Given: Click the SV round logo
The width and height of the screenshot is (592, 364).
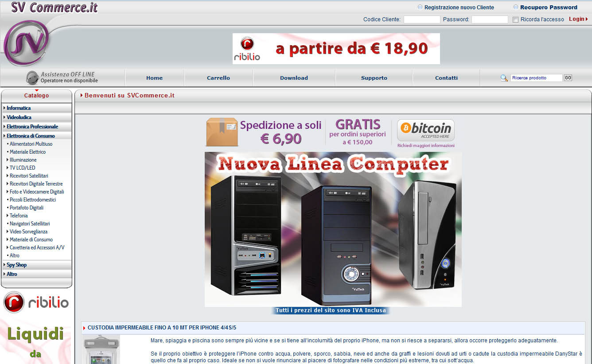Looking at the screenshot, I should pos(27,43).
